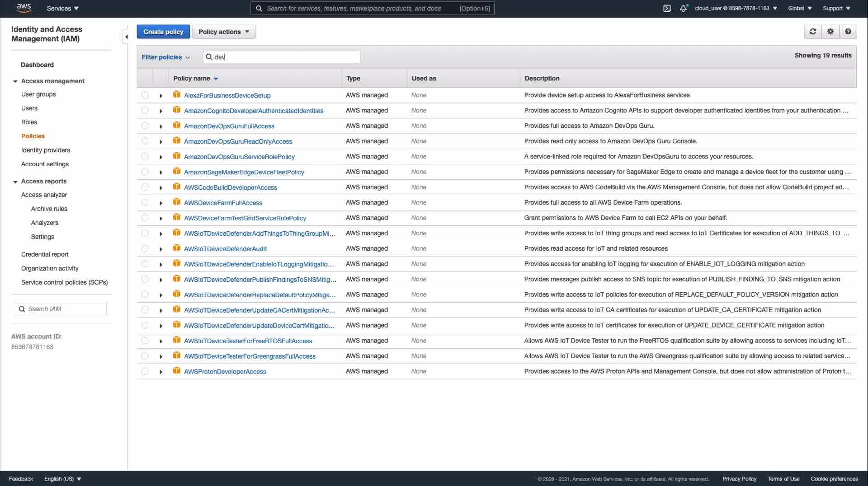Select AWSCodeBuildDeveloperAccess radio button
This screenshot has width=868, height=486.
click(x=145, y=187)
